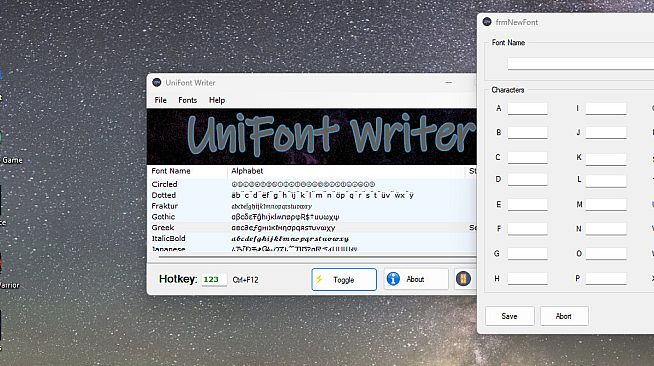654x366 pixels.
Task: Open the File menu in UniFont Writer
Action: [160, 100]
